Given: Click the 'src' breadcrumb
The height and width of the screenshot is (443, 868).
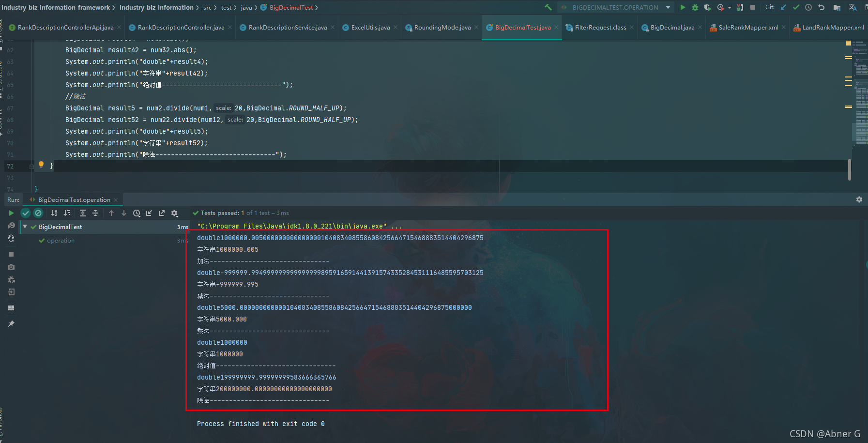Looking at the screenshot, I should pyautogui.click(x=207, y=8).
